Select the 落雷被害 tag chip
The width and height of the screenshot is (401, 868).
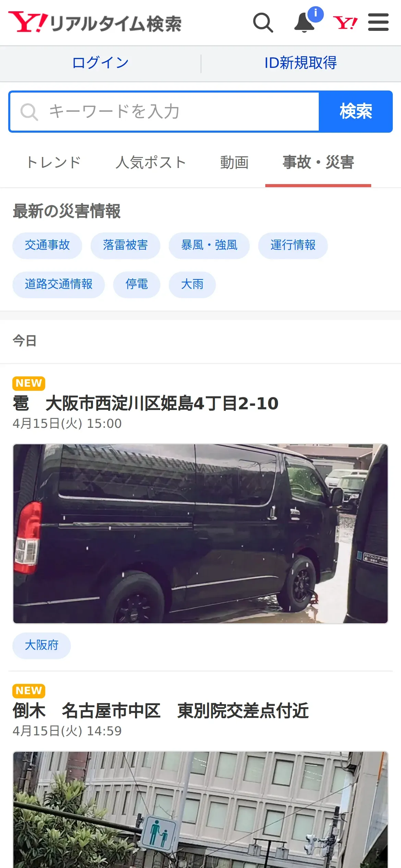pos(125,245)
